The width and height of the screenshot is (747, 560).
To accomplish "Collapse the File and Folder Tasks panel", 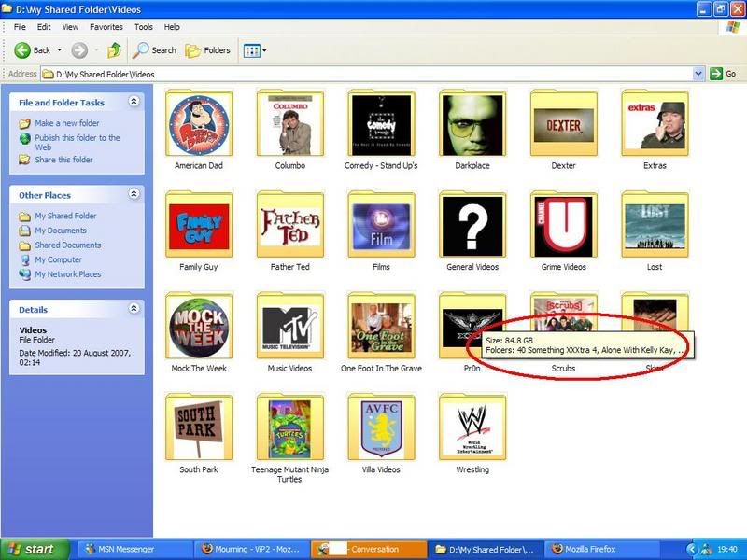I will point(134,101).
